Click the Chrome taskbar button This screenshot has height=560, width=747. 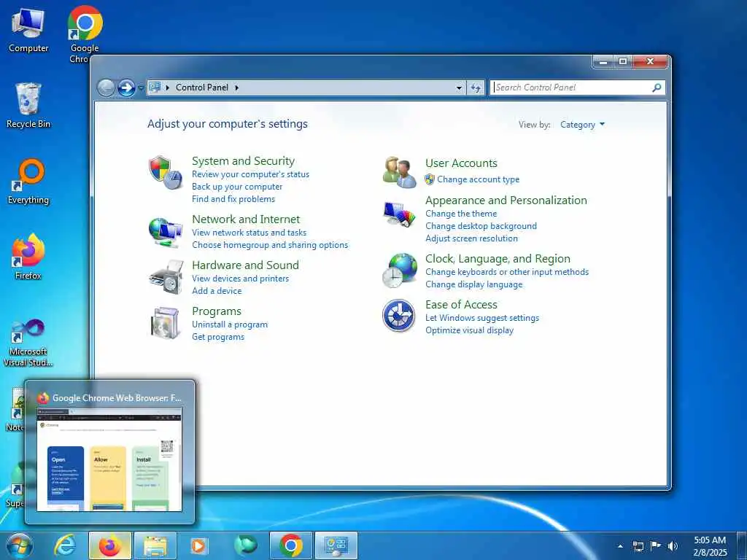[290, 545]
